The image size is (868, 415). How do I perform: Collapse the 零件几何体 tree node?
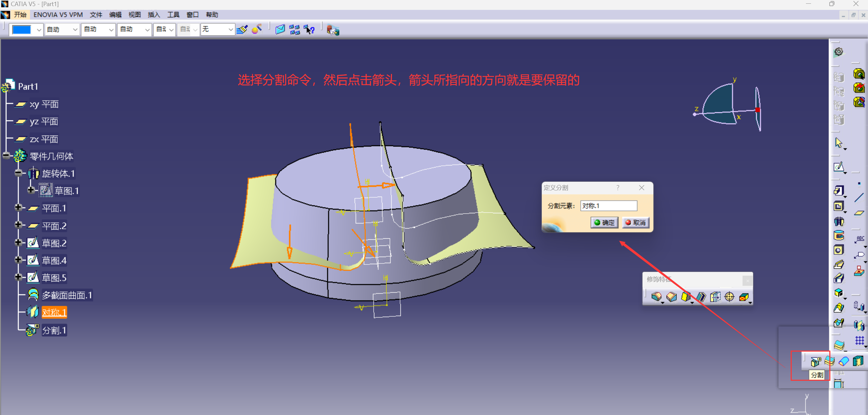[6, 156]
